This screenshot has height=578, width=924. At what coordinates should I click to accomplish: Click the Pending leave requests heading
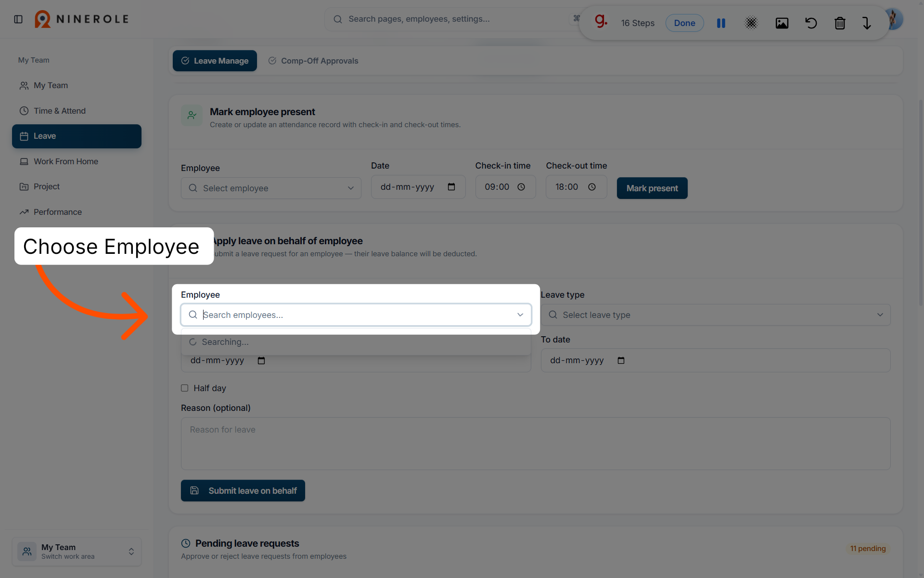pyautogui.click(x=247, y=543)
